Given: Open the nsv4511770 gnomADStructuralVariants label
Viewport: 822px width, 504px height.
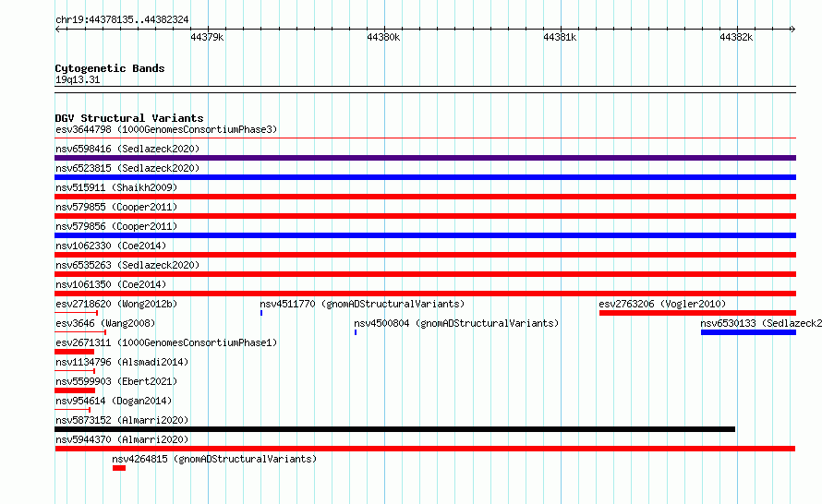Looking at the screenshot, I should tap(362, 304).
